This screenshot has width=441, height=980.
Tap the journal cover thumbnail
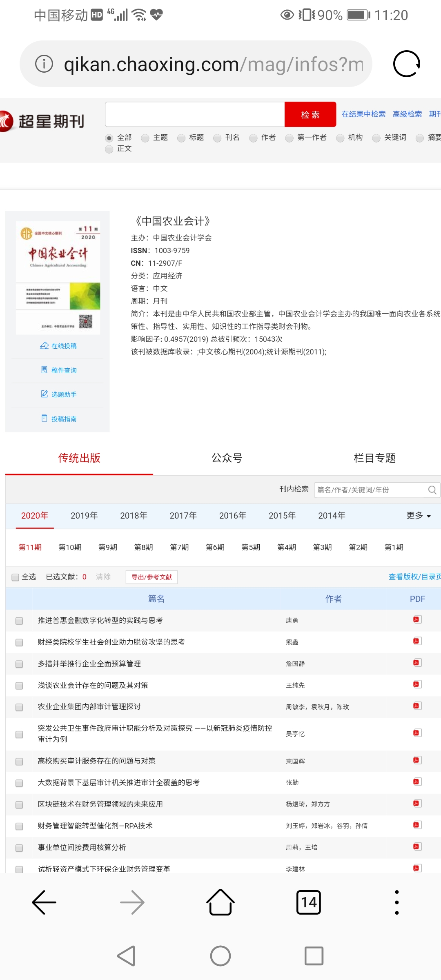58,278
